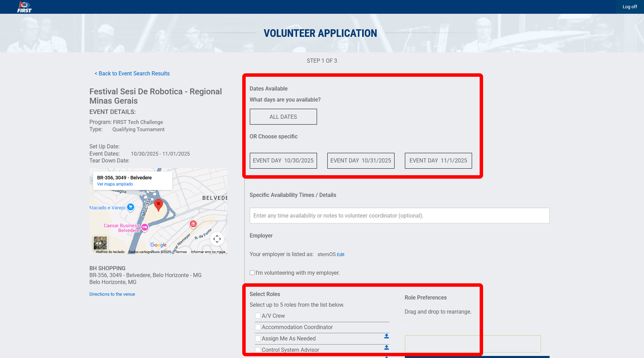Choose EVENT DAY 10/30/2025
Image resolution: width=644 pixels, height=358 pixels.
pos(283,161)
